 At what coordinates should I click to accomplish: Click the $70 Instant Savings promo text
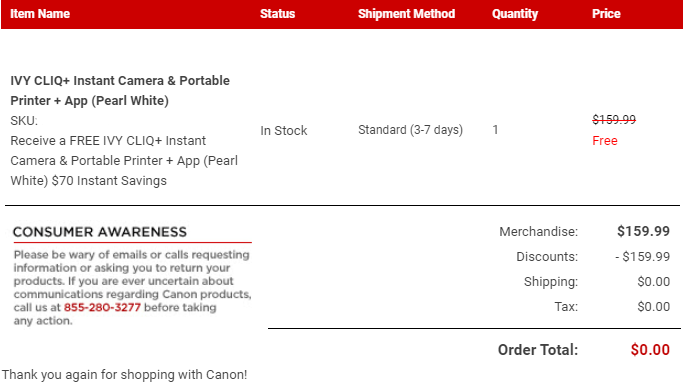pyautogui.click(x=109, y=181)
